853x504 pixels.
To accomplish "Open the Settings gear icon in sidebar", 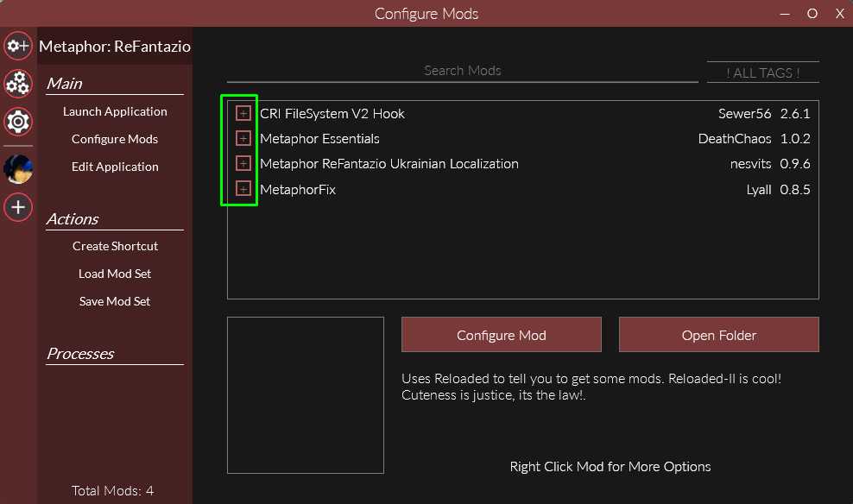I will 18,121.
